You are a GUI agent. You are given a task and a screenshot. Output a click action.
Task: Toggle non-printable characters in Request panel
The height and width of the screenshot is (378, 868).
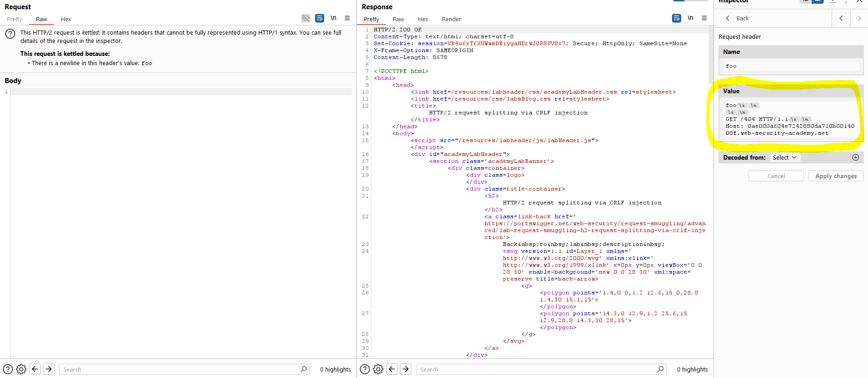pos(333,18)
